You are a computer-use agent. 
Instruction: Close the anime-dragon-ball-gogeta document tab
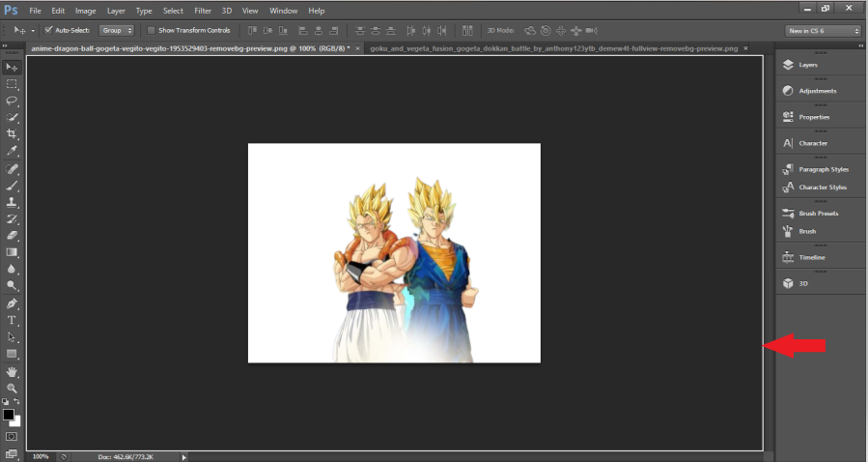[357, 48]
